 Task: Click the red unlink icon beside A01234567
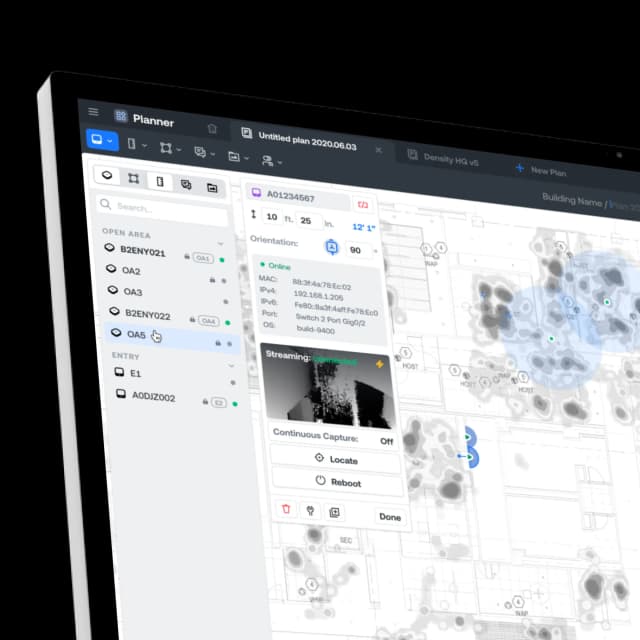pos(362,204)
